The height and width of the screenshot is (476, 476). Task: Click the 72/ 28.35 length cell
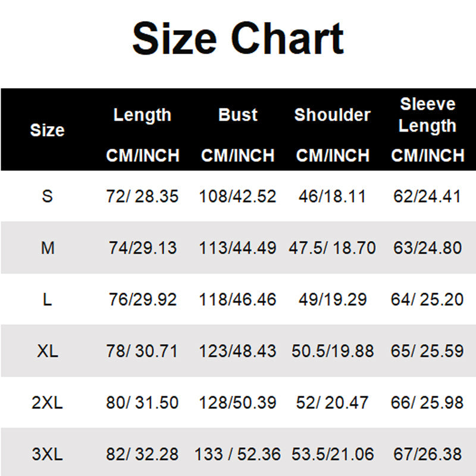[x=142, y=196]
